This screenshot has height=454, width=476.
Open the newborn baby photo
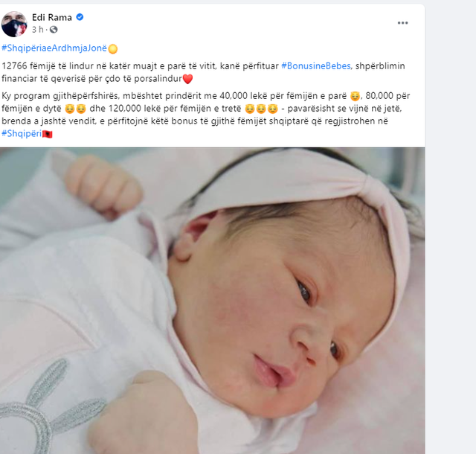(x=213, y=301)
